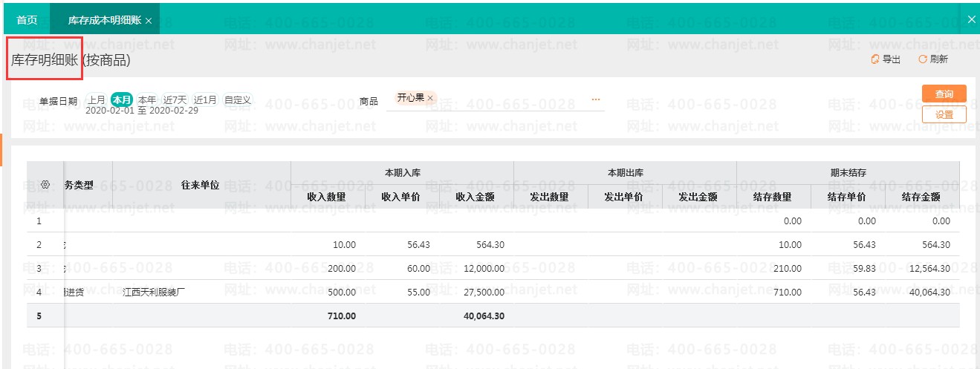This screenshot has width=980, height=369.
Task: Select the 本年 date filter
Action: (x=147, y=99)
